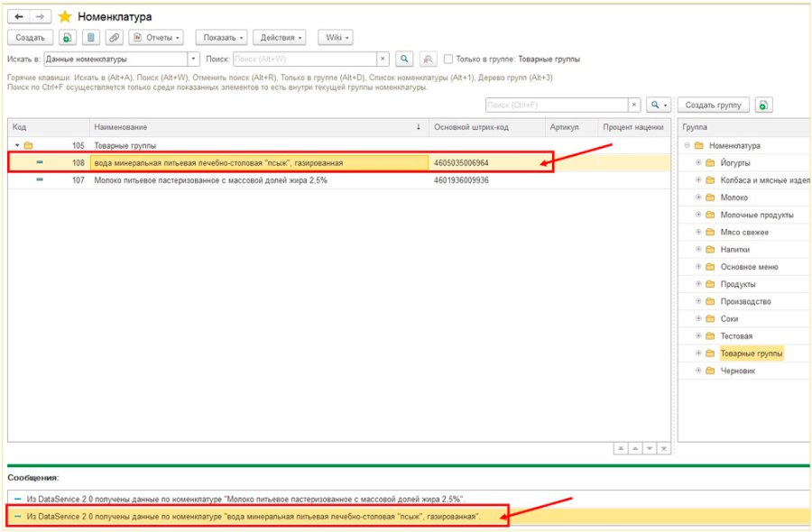The width and height of the screenshot is (812, 532).
Task: Focus the Поиск (Alt+W) search field
Action: tap(305, 59)
